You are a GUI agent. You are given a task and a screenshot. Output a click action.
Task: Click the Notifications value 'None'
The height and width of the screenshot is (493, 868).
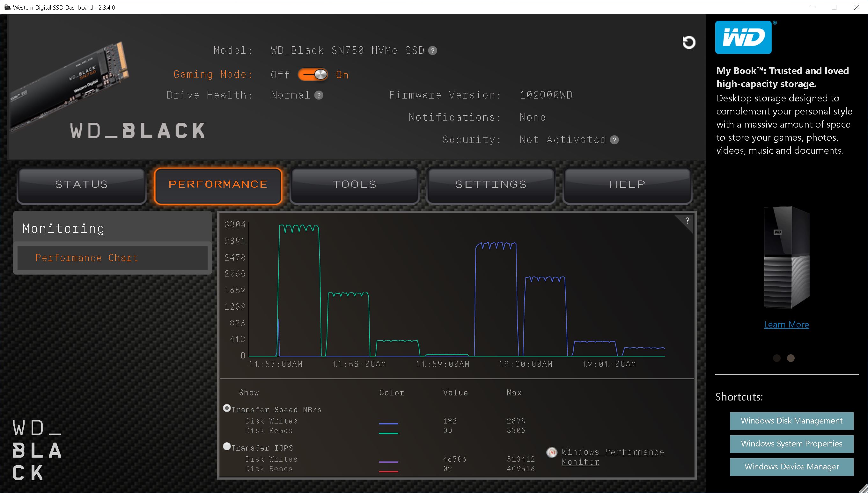click(x=533, y=117)
